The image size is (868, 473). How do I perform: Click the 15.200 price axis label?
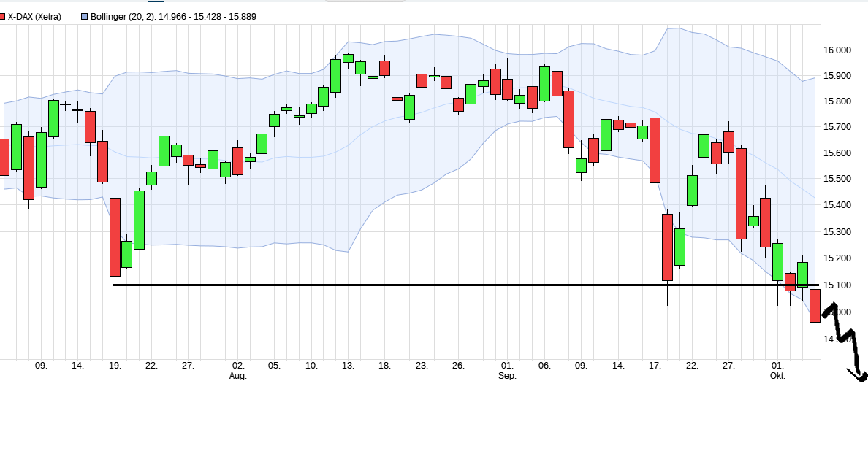click(837, 258)
